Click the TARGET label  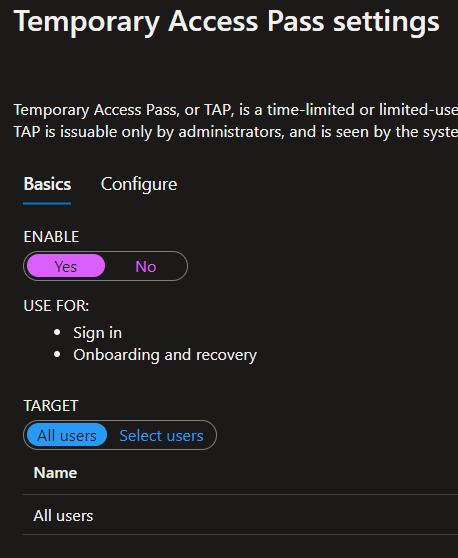(x=51, y=406)
